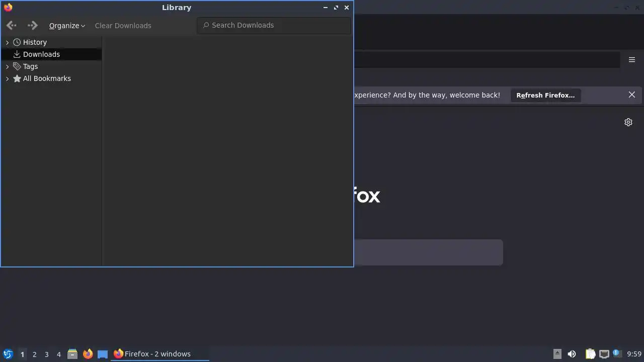Click the show desktop icon on taskbar
Image resolution: width=644 pixels, height=362 pixels.
pyautogui.click(x=103, y=354)
